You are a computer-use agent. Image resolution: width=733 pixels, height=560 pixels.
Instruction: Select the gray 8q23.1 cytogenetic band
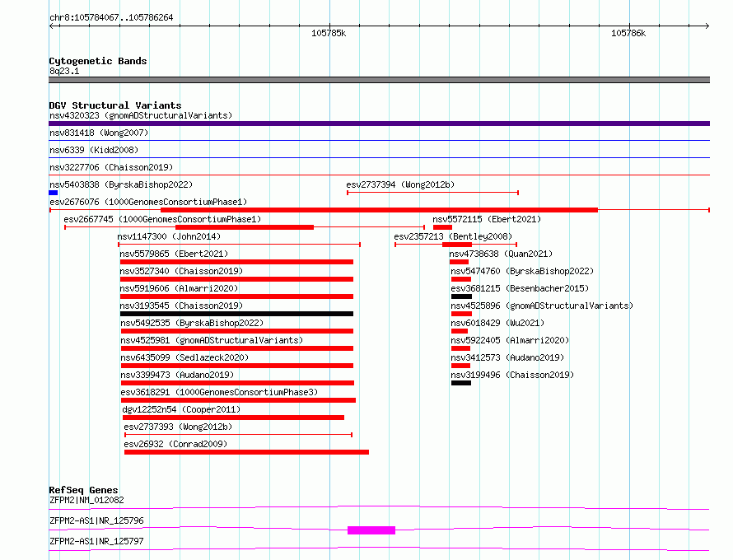(x=379, y=80)
